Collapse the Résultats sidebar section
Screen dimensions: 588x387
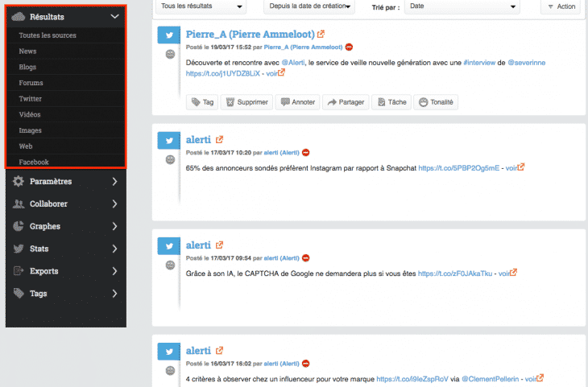tap(115, 16)
